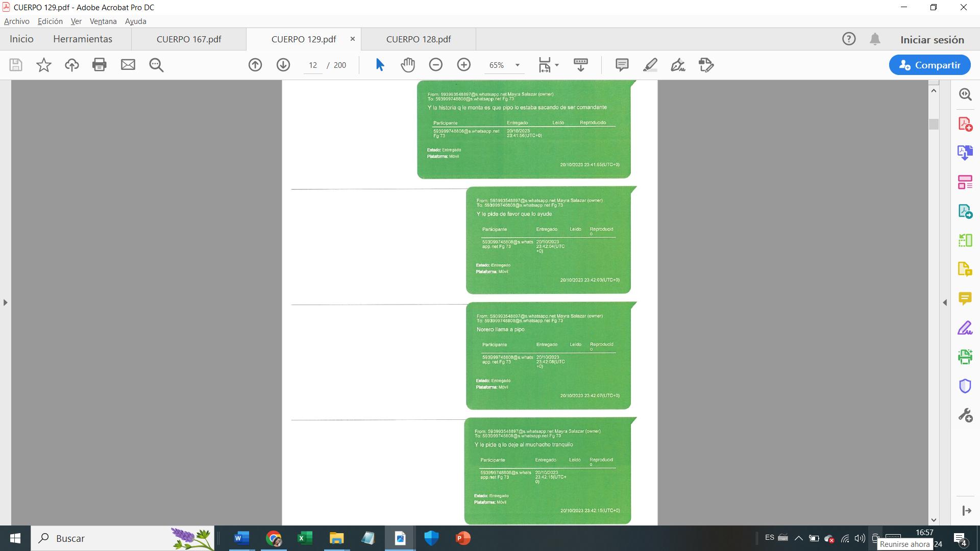Click the taskbar Buscar search box
This screenshot has height=551, width=980.
point(122,538)
